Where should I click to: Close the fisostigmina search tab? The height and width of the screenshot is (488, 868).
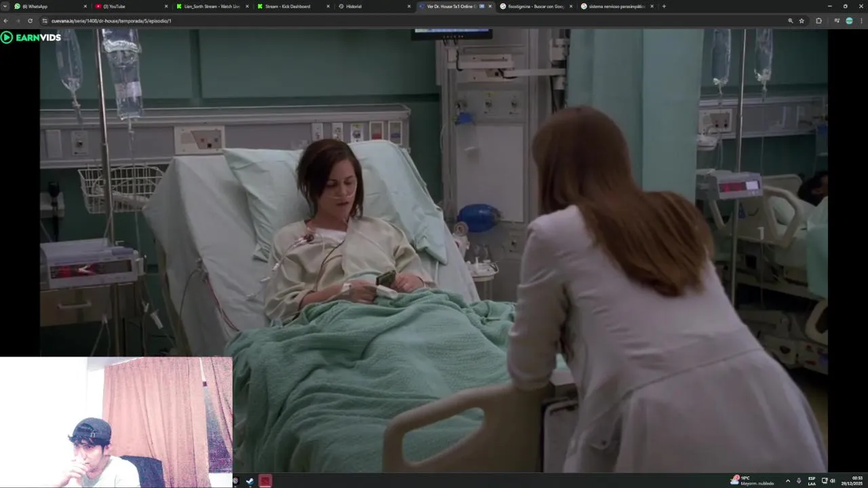point(571,6)
